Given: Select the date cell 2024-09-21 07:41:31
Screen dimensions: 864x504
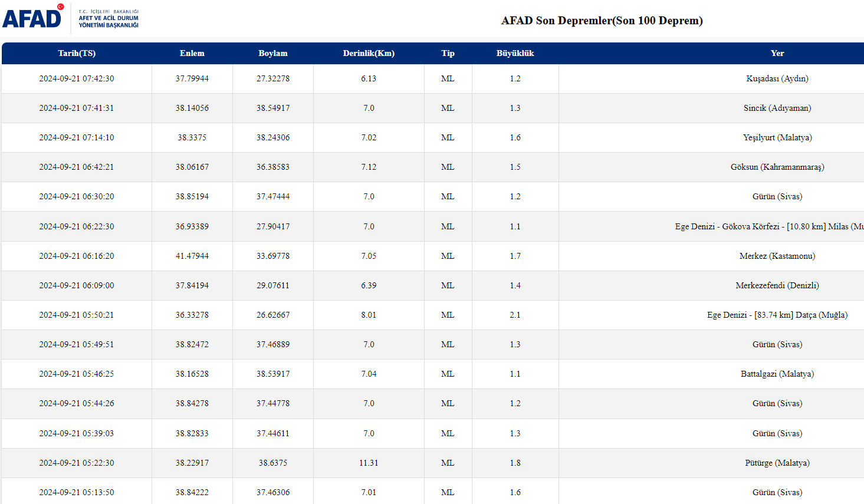Looking at the screenshot, I should [x=77, y=108].
